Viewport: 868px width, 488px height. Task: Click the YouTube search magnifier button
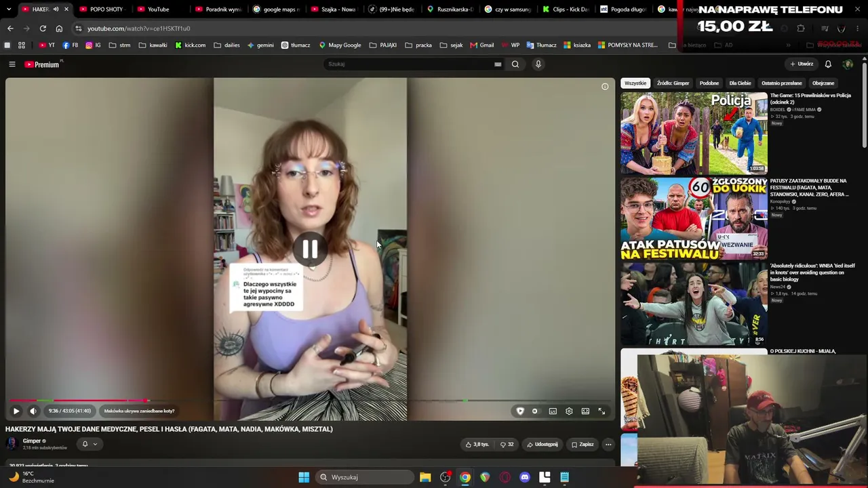515,64
